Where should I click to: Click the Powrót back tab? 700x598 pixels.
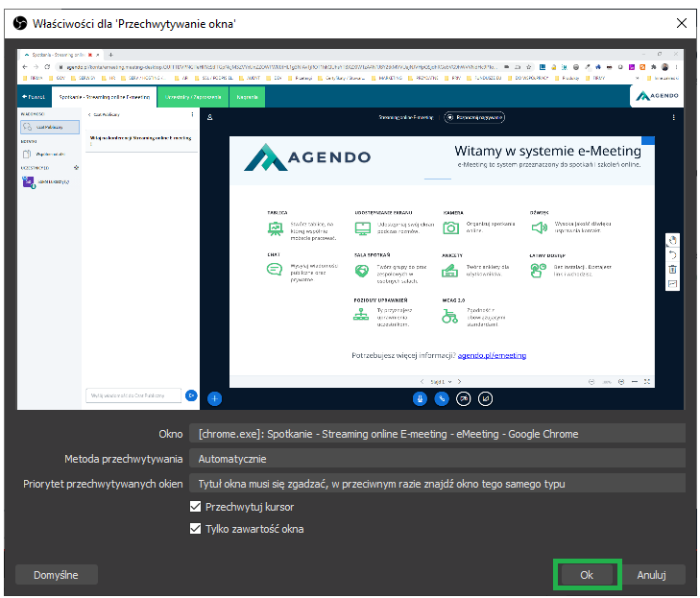34,97
